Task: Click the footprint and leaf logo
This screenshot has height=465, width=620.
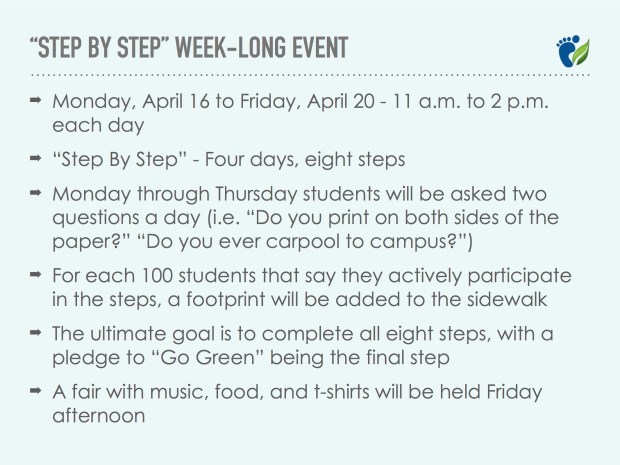Action: tap(573, 51)
